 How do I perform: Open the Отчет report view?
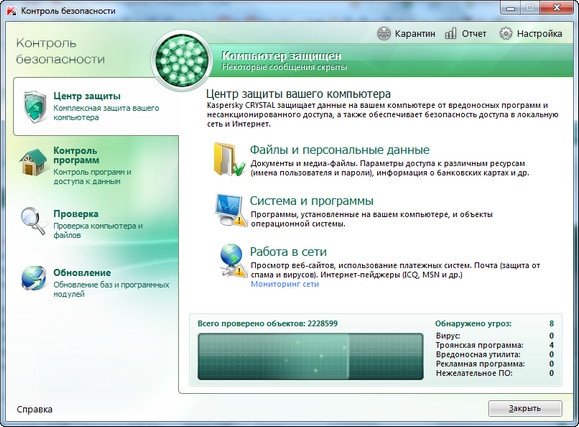[x=465, y=34]
